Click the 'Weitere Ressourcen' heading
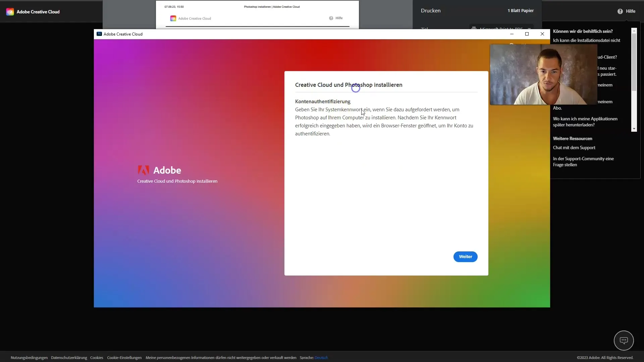This screenshot has height=362, width=644. (572, 138)
